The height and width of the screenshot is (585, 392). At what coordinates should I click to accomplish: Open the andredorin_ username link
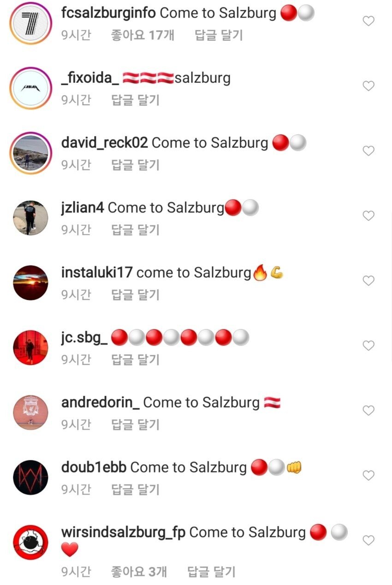pos(100,402)
